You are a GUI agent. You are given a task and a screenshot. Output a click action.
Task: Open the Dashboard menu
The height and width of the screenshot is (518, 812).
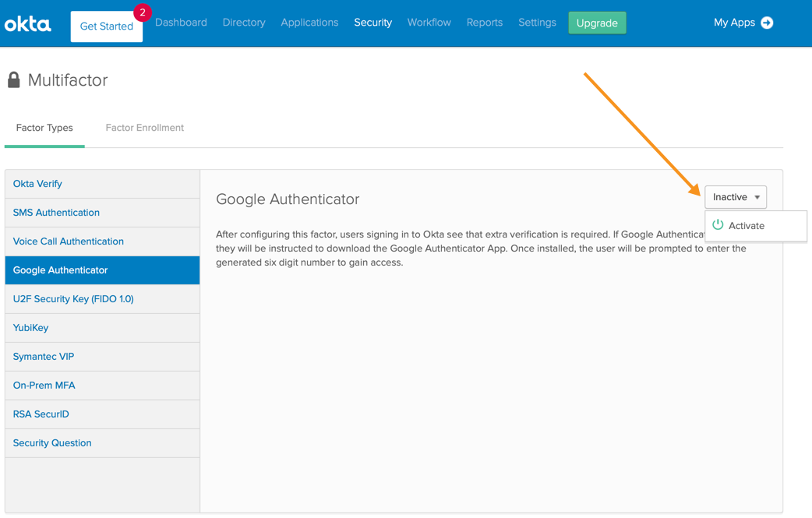click(181, 23)
